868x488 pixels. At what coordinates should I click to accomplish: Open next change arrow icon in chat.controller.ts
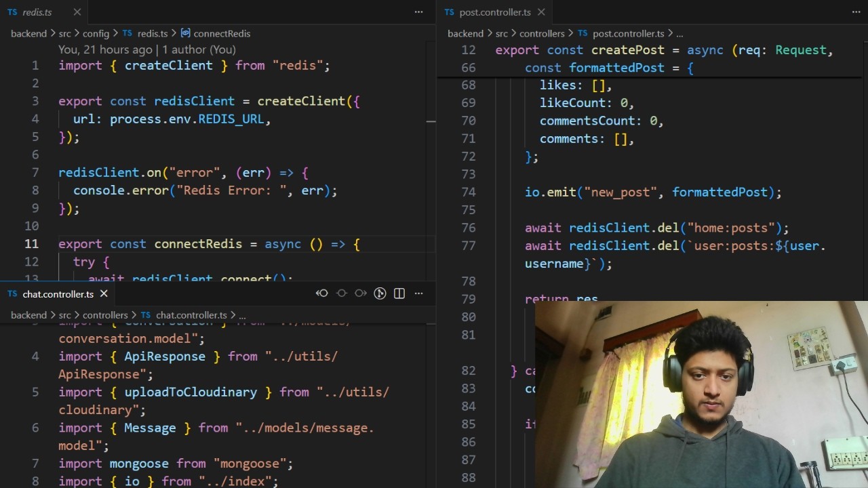(361, 293)
